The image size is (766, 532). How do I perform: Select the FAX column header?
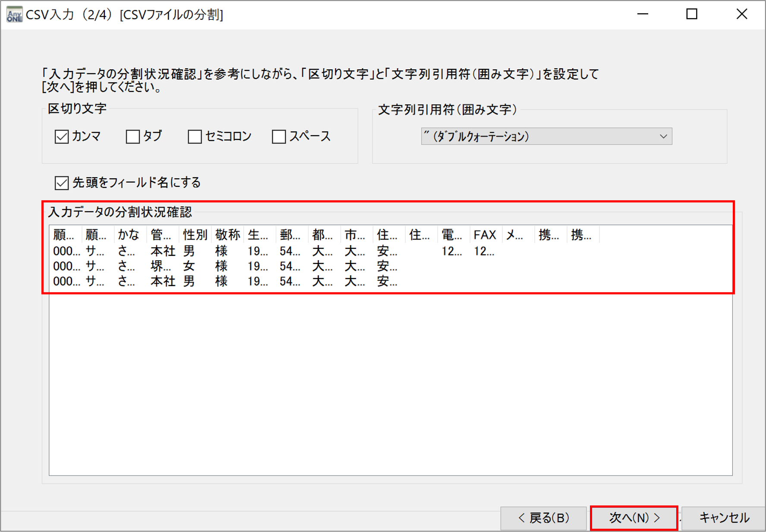(485, 235)
